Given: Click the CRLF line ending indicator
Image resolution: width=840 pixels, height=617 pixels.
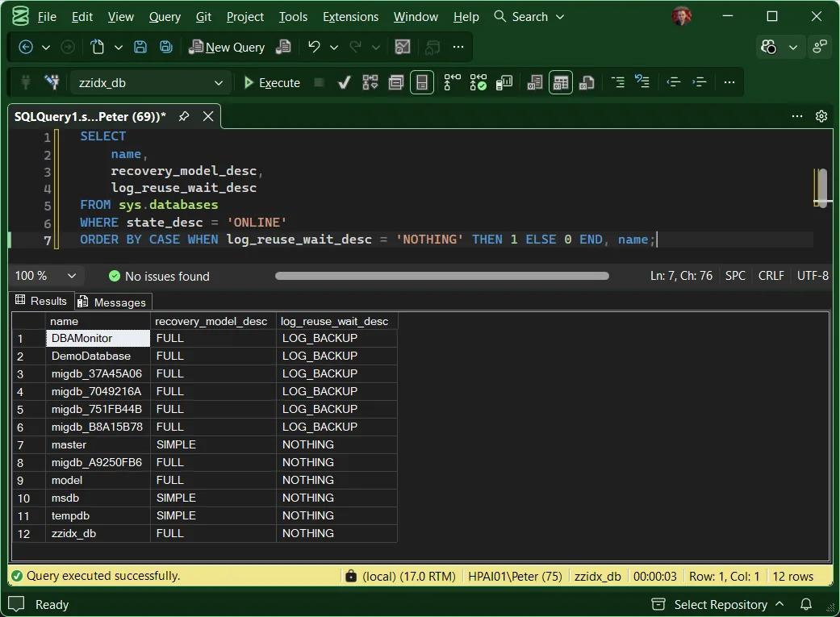Looking at the screenshot, I should coord(771,276).
